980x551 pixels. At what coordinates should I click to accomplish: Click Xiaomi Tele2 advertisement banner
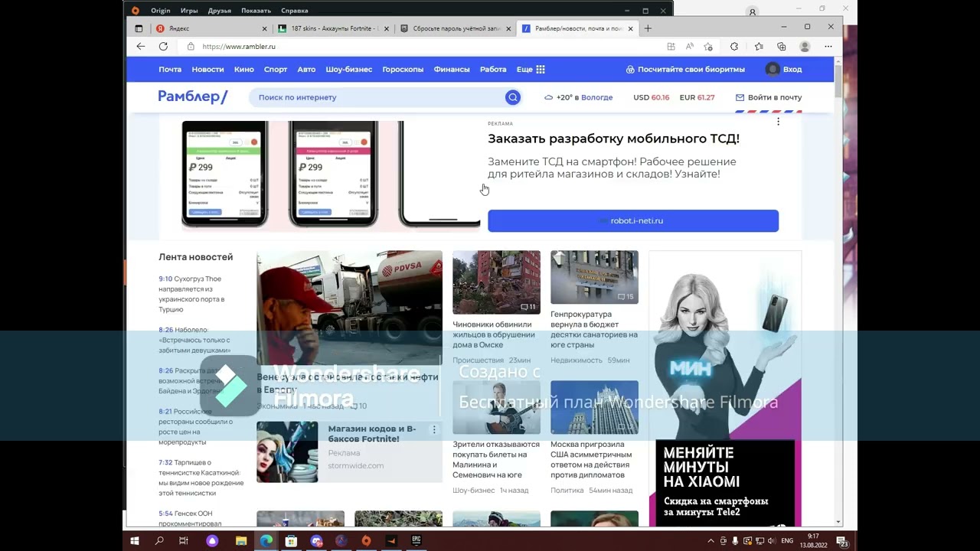tap(725, 389)
